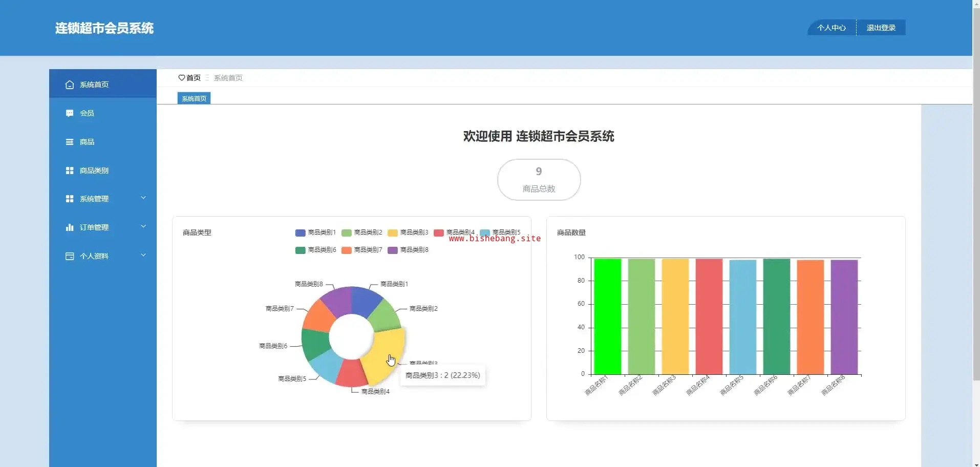
Task: Click the list icon next to 商品
Action: point(70,142)
